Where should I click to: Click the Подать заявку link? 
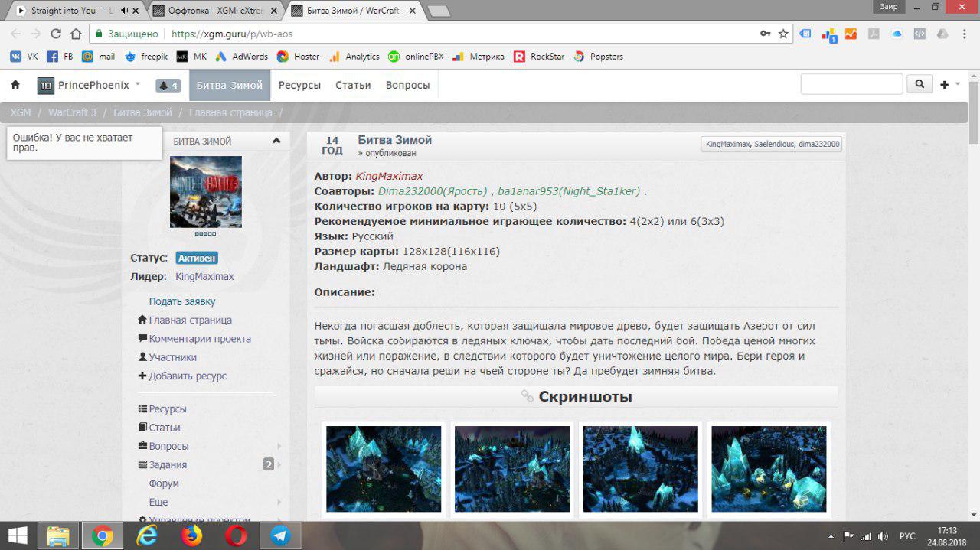tap(182, 301)
